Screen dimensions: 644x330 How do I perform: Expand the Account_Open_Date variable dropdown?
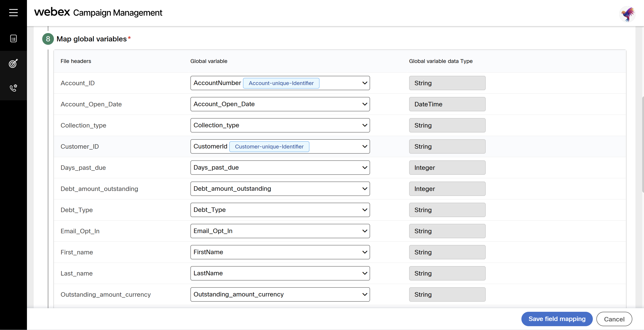coord(280,104)
